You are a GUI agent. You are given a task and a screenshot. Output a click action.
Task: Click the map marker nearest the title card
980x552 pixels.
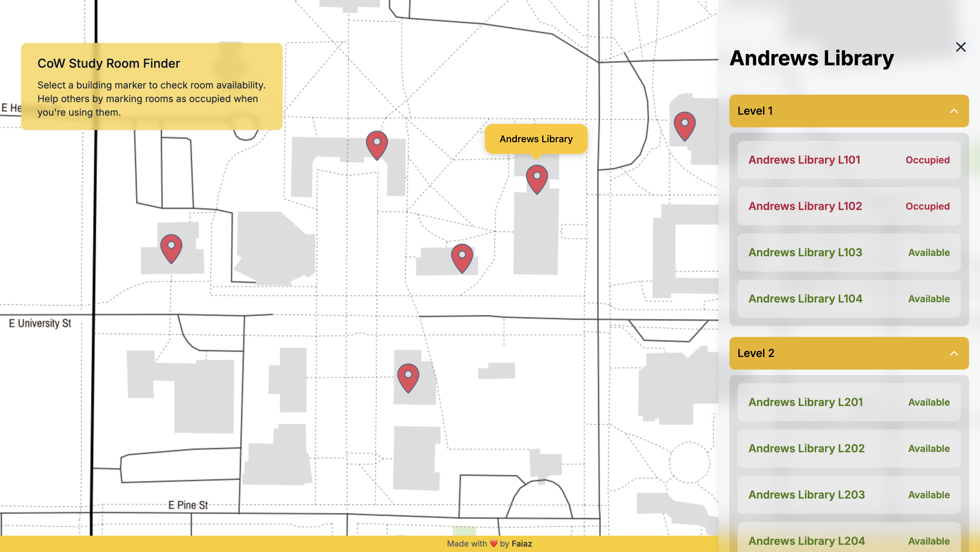[377, 144]
